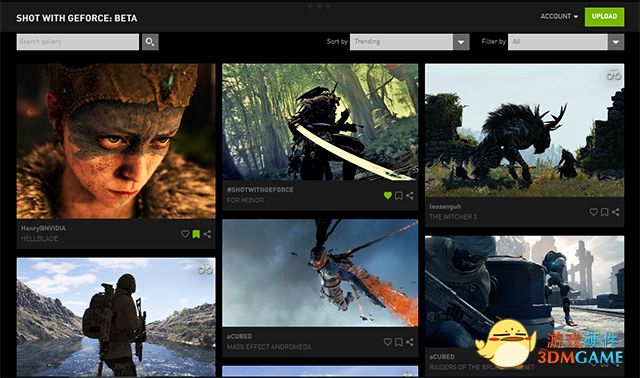The width and height of the screenshot is (640, 378).
Task: Bookmark the Mass Effect Andromeda screenshot
Action: click(399, 342)
